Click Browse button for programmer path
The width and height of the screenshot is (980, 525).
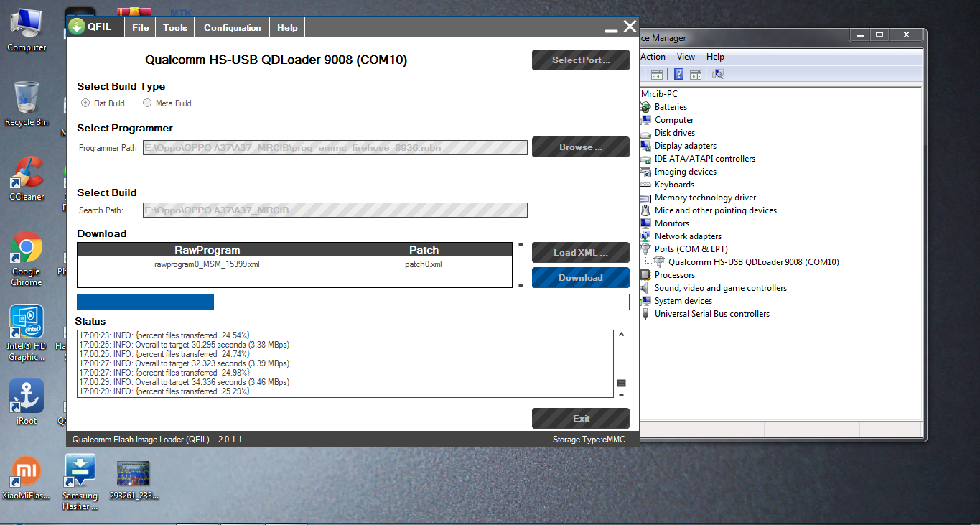pyautogui.click(x=581, y=147)
